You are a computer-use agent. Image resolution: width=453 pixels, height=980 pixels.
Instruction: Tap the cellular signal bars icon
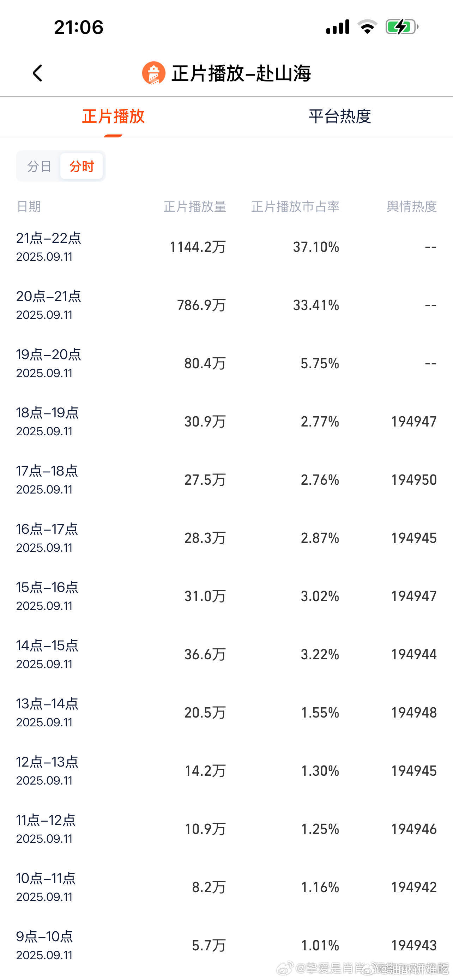[x=338, y=27]
